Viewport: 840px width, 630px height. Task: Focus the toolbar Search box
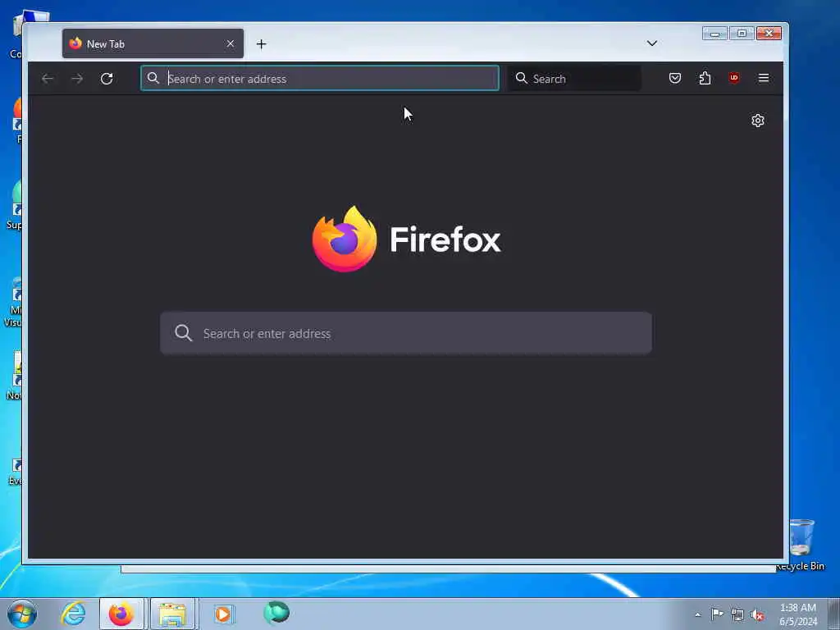pyautogui.click(x=574, y=78)
